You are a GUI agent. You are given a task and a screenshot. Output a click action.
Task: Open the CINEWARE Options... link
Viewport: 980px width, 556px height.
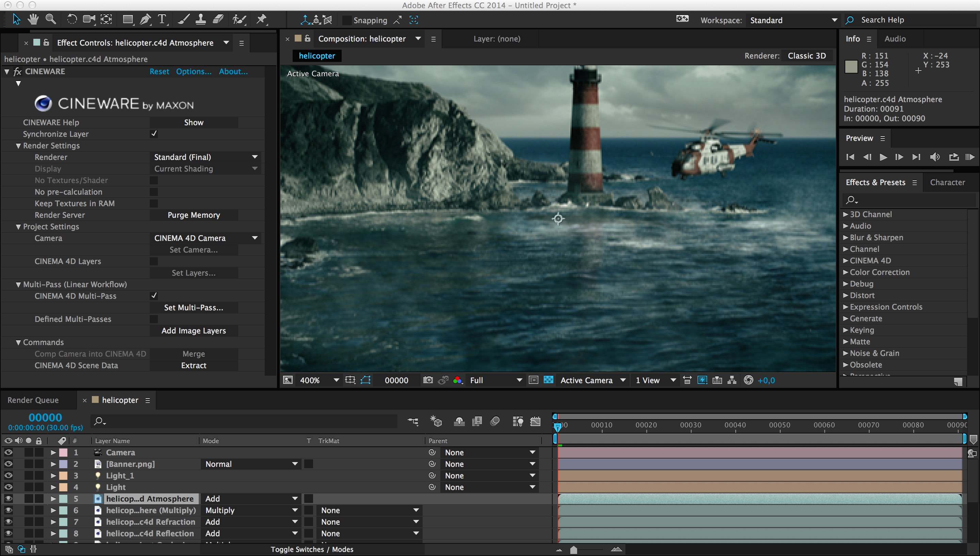pos(194,71)
